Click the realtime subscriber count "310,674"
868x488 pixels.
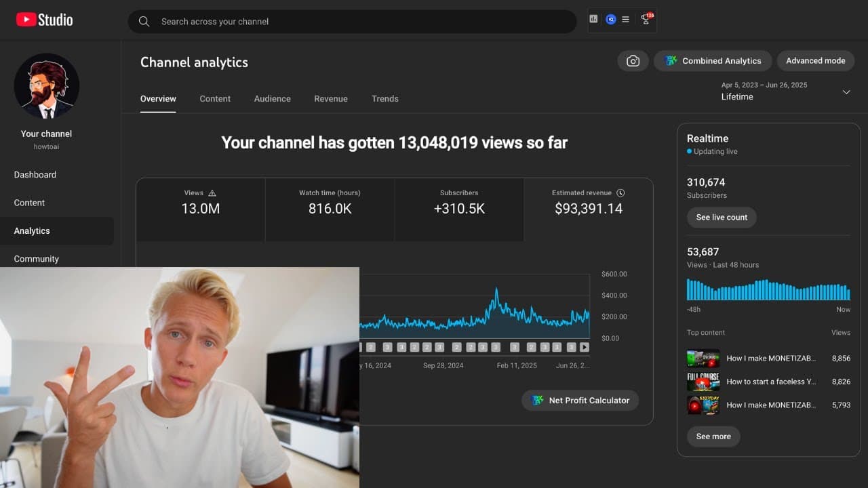pyautogui.click(x=706, y=182)
